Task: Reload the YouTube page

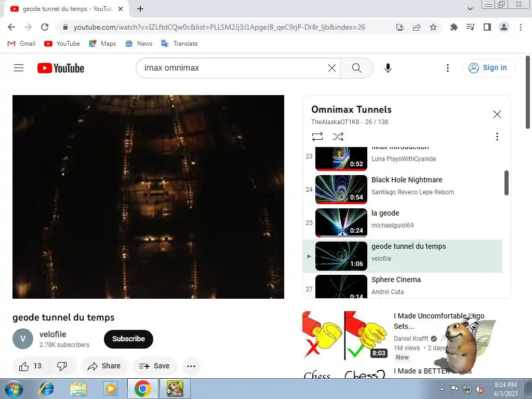Action: tap(45, 27)
